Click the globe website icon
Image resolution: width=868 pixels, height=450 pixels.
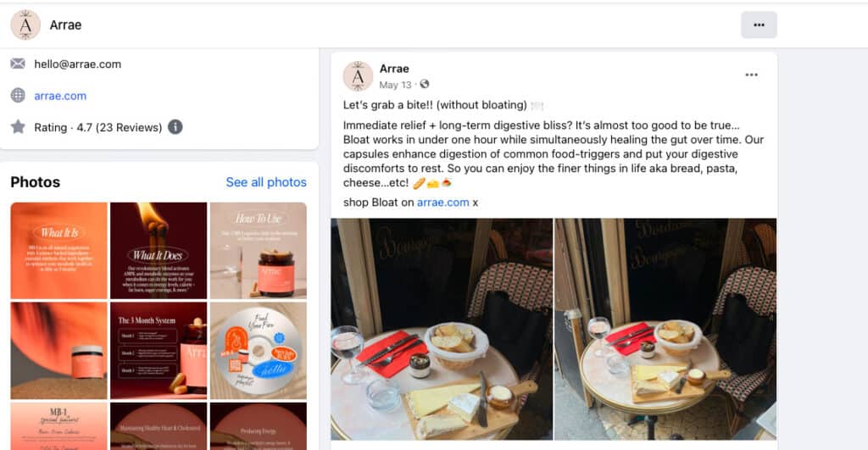[18, 95]
